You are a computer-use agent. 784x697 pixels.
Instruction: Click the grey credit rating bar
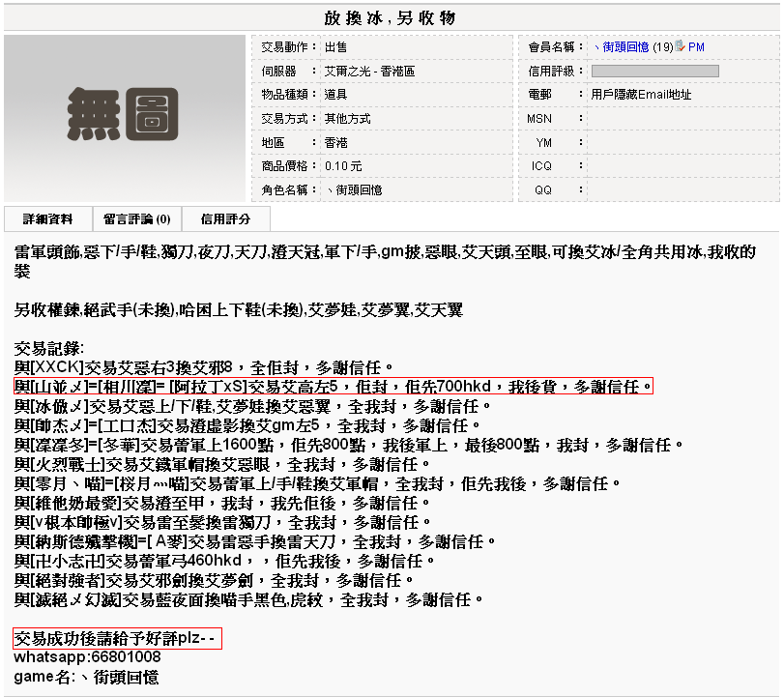(x=654, y=72)
